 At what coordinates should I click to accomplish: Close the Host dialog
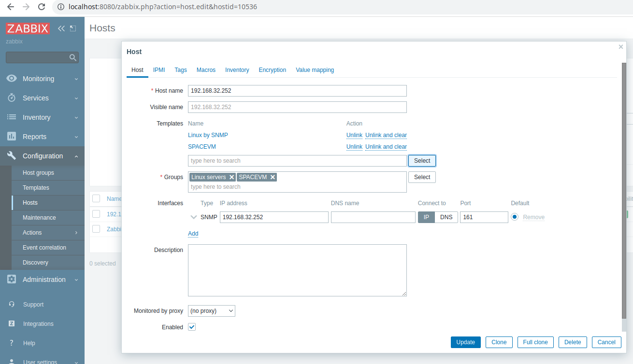point(621,47)
